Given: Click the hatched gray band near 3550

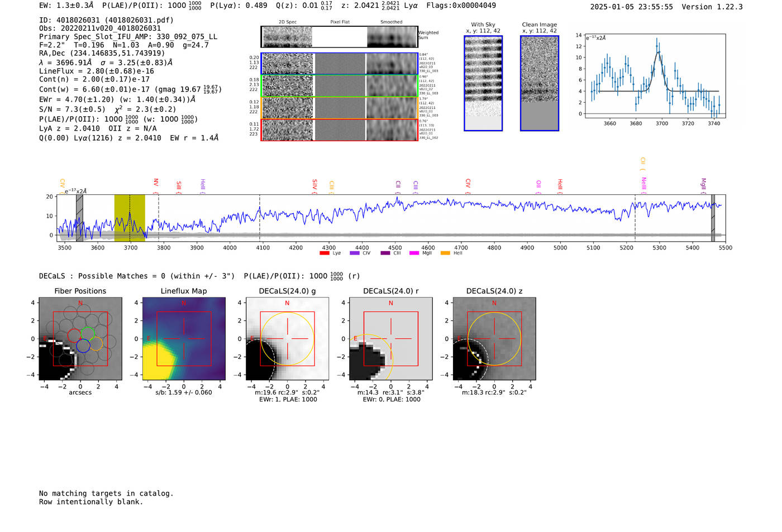Looking at the screenshot, I should click(79, 218).
